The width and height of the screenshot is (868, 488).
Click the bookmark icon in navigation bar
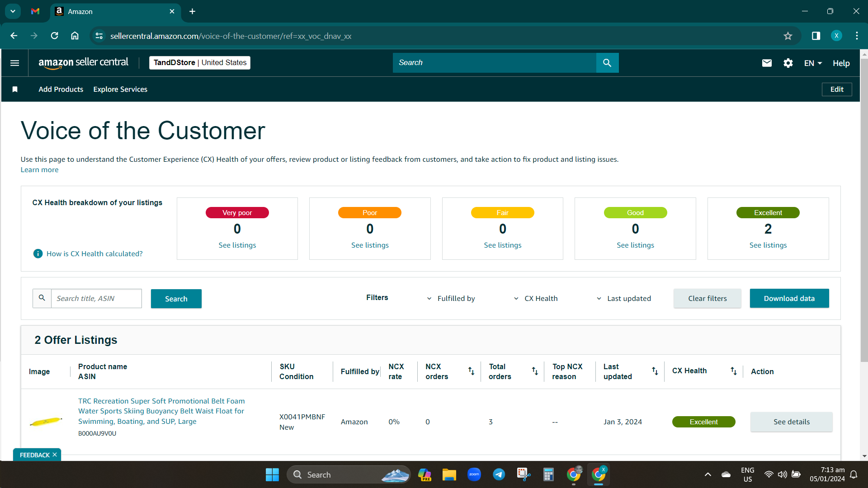click(x=15, y=89)
